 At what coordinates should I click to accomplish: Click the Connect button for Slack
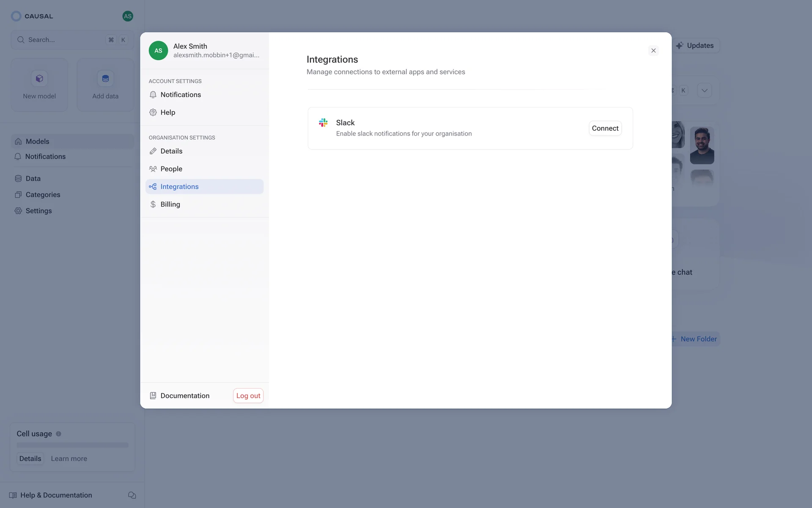[605, 128]
